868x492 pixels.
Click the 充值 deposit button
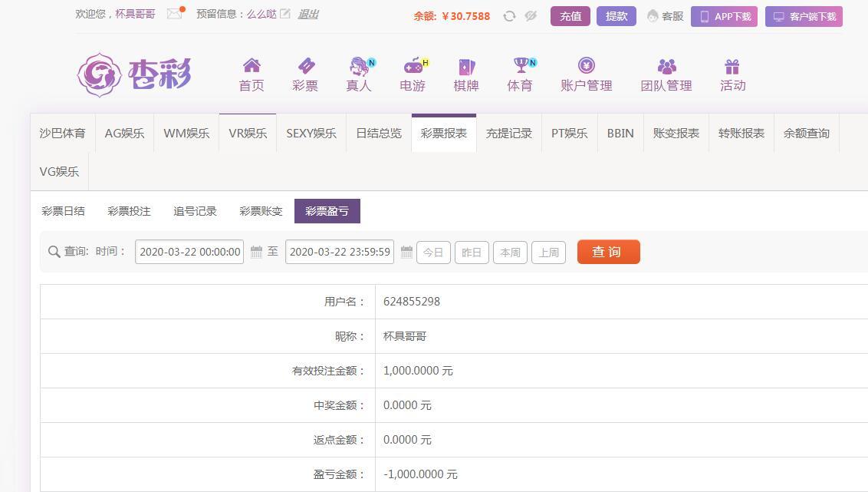click(x=570, y=16)
